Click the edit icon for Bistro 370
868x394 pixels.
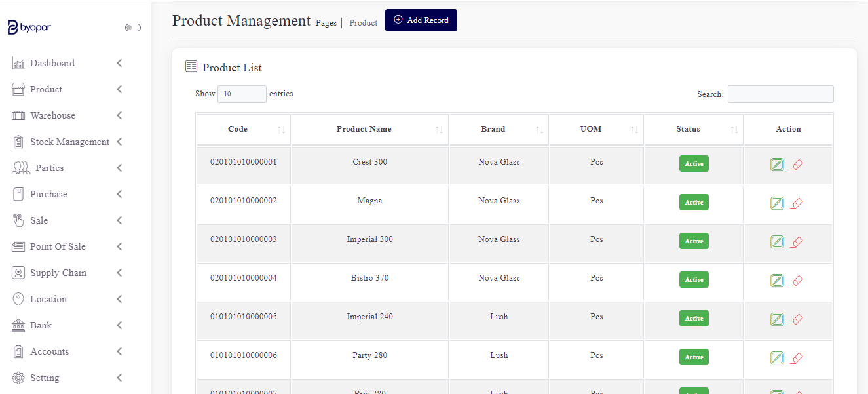(x=777, y=281)
